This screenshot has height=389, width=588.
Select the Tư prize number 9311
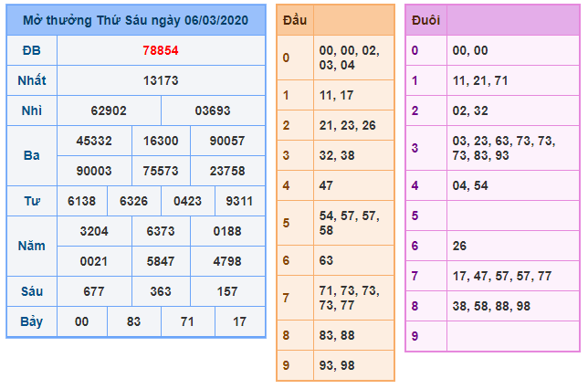[240, 201]
